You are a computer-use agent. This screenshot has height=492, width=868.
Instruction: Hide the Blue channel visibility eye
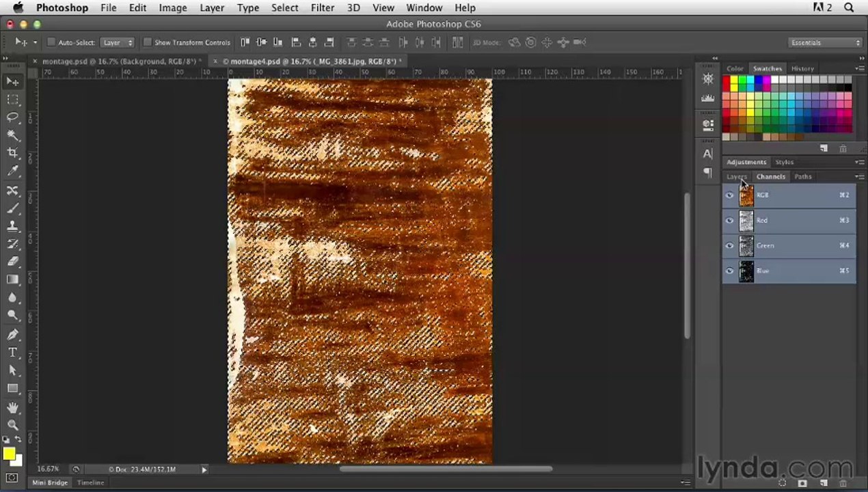pos(729,271)
